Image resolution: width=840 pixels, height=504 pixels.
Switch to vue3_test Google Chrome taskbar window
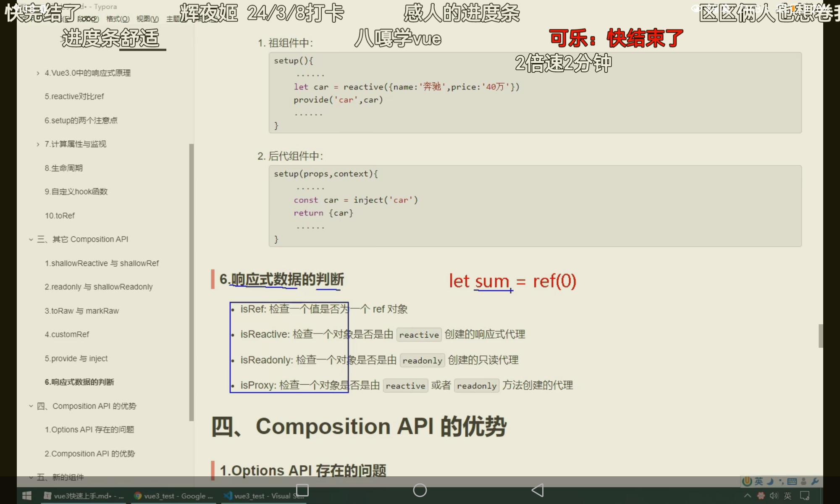click(173, 496)
